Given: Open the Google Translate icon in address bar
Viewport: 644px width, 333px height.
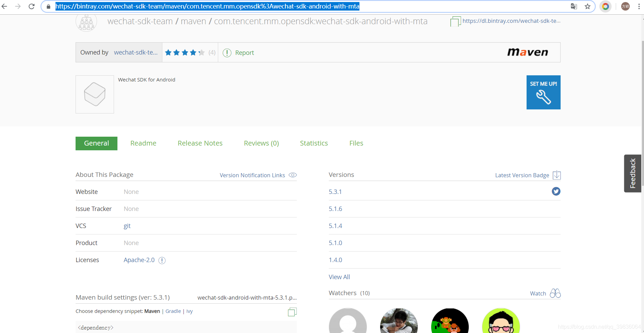Looking at the screenshot, I should click(x=574, y=6).
